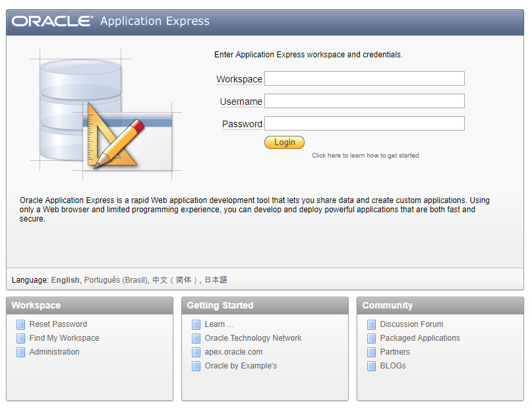The image size is (532, 412).
Task: Click the Community panel header
Action: pos(440,306)
